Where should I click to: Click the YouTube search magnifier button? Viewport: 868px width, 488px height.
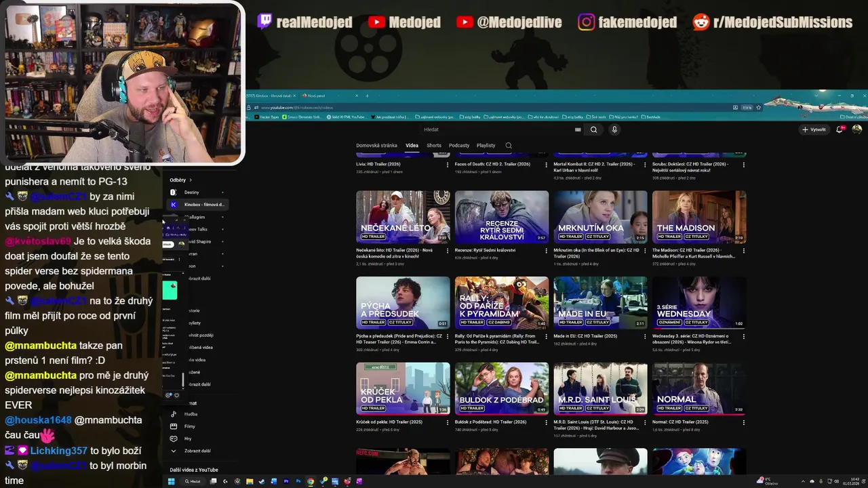(593, 129)
